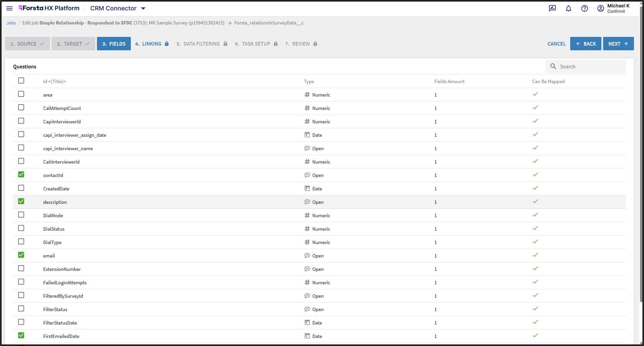This screenshot has width=644, height=346.
Task: Open the Jobs breadcrumb link
Action: tap(11, 23)
